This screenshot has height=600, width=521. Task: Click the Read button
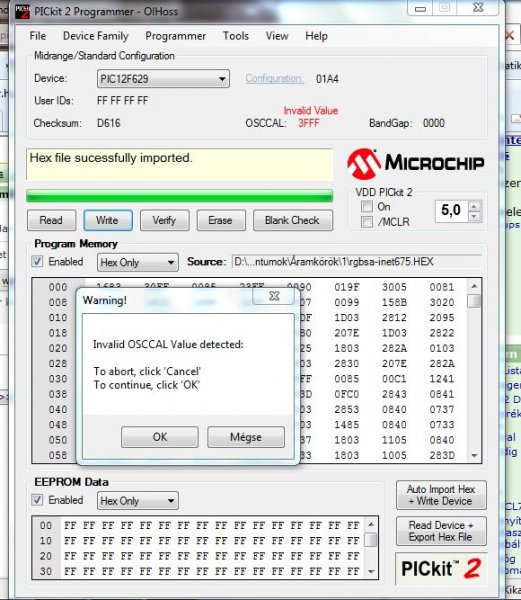[51, 220]
